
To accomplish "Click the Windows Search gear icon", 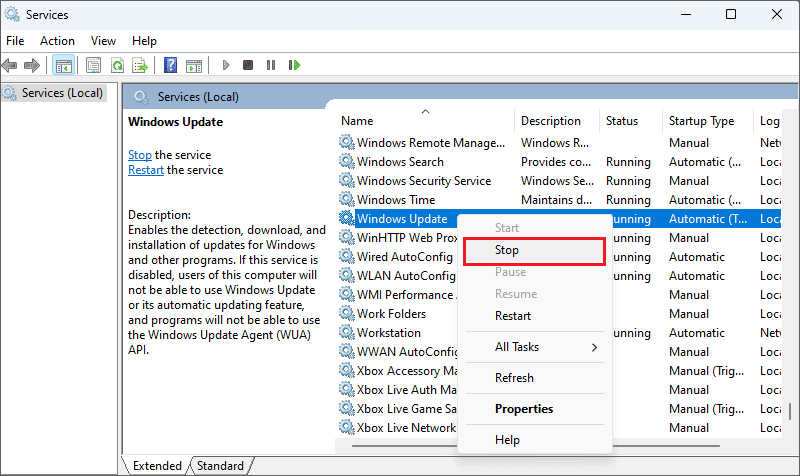I will pyautogui.click(x=347, y=162).
